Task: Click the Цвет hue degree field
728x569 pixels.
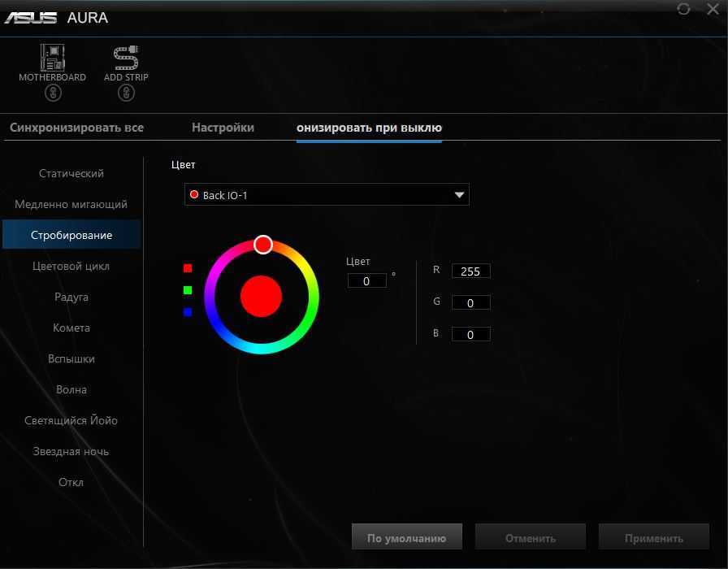Action: (366, 281)
